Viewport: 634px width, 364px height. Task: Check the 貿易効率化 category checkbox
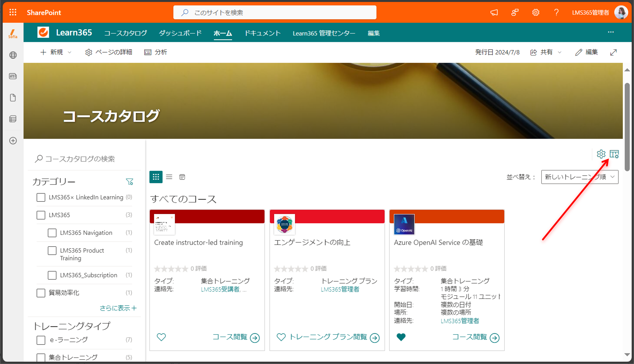tap(41, 293)
